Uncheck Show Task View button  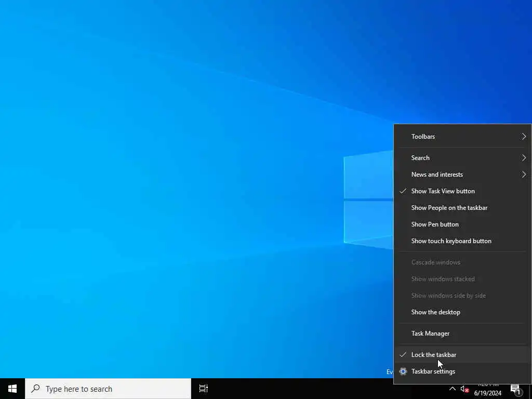(462, 191)
